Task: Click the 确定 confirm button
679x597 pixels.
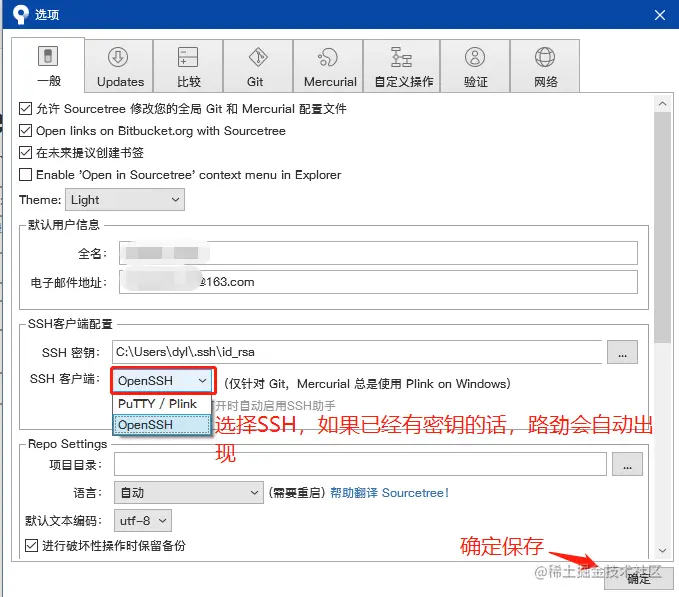Action: pyautogui.click(x=639, y=578)
